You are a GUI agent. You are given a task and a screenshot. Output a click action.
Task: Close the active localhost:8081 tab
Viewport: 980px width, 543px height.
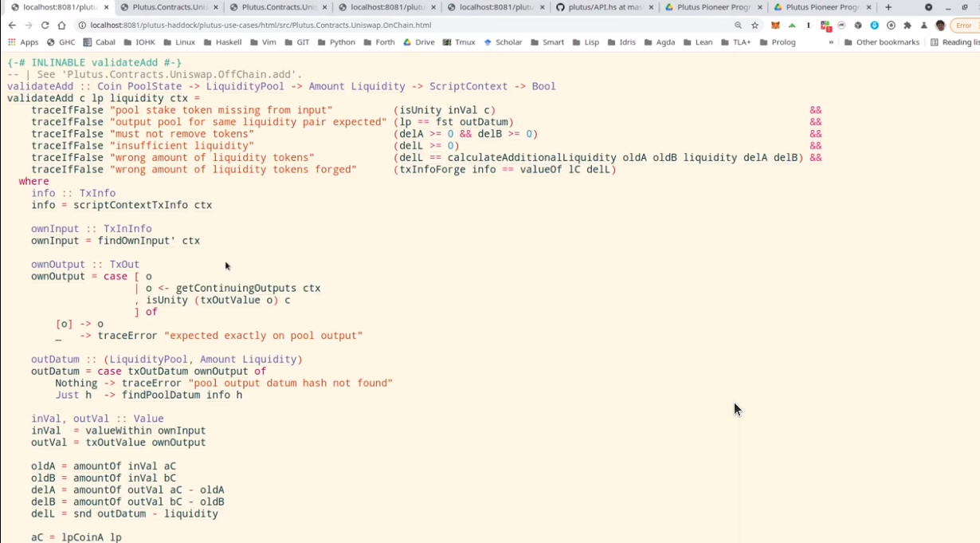tap(106, 7)
